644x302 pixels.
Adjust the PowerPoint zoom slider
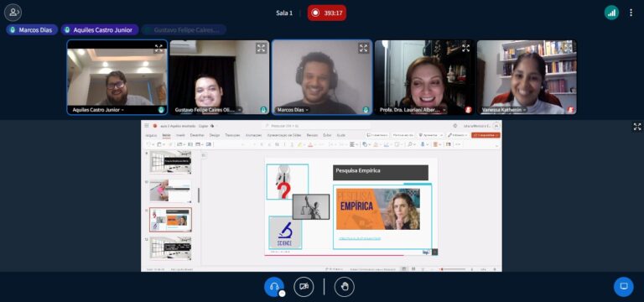pyautogui.click(x=453, y=269)
